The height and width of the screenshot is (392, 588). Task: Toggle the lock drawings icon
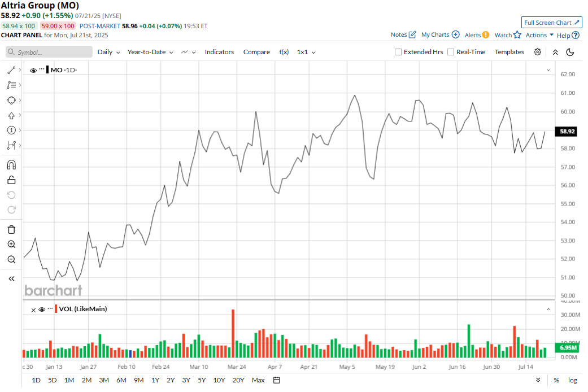(12, 180)
